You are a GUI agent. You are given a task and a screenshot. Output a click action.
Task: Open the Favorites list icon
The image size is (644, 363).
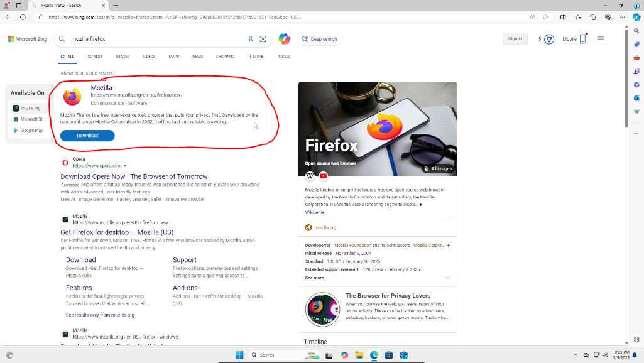578,17
